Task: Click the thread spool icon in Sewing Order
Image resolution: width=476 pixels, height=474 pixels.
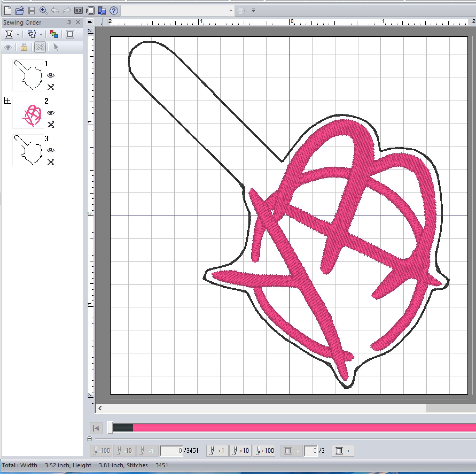Action: click(70, 34)
